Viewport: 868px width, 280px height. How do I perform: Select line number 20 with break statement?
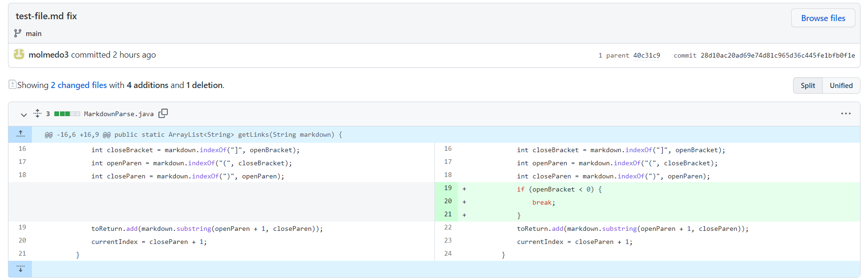[x=448, y=201]
